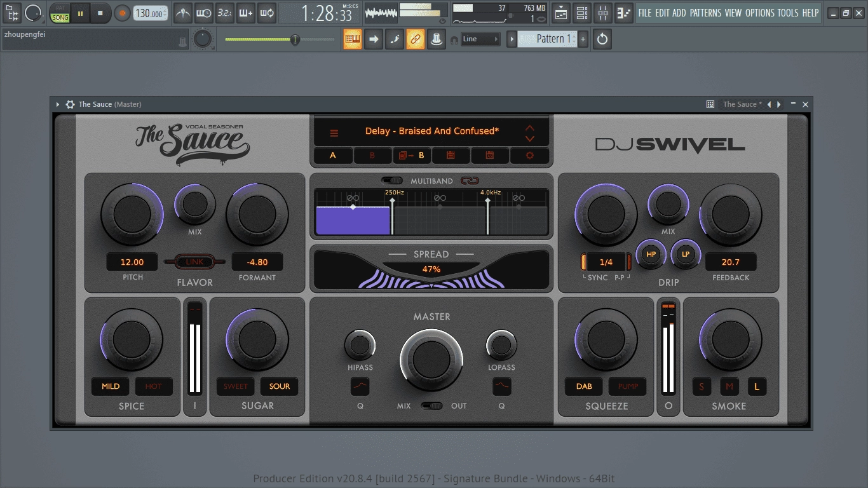This screenshot has height=488, width=868.
Task: Click the main volume slider handle
Action: click(295, 39)
